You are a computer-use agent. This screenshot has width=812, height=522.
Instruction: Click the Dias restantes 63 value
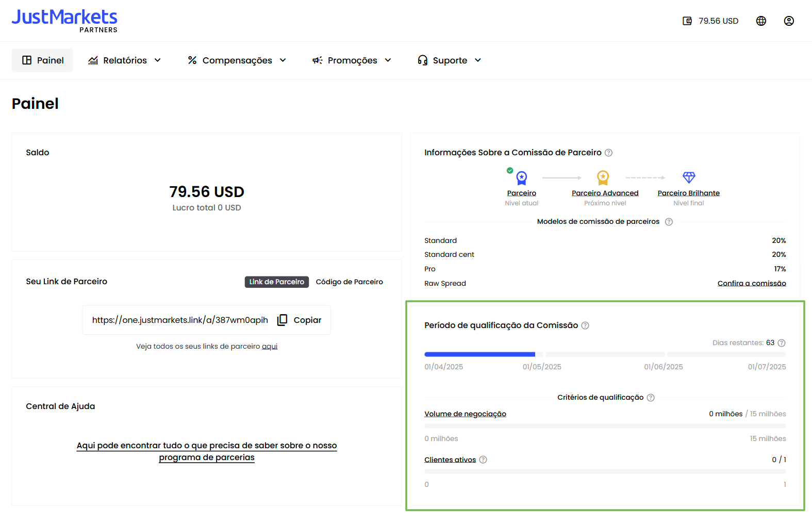pos(770,342)
